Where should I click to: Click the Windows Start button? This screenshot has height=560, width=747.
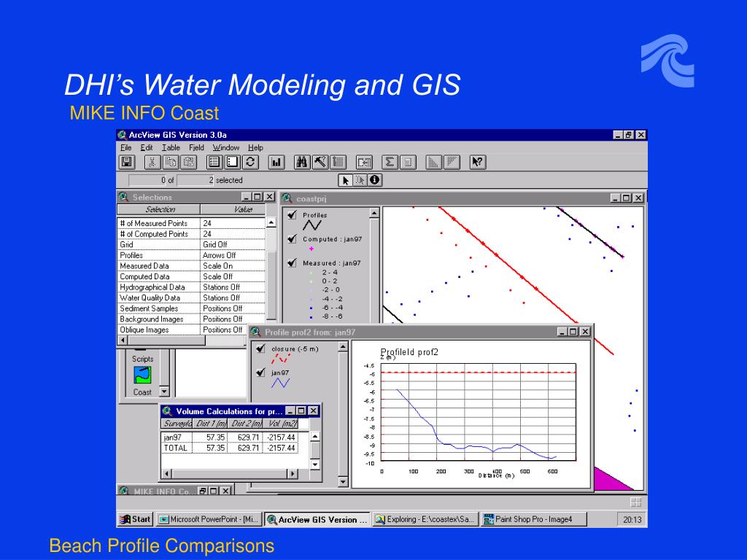pos(135,519)
